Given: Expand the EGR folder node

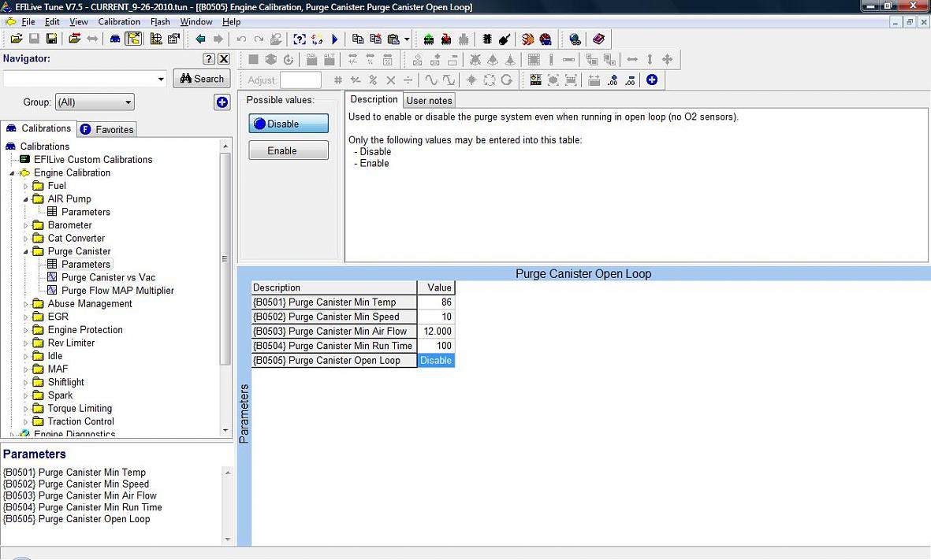Looking at the screenshot, I should 26,317.
